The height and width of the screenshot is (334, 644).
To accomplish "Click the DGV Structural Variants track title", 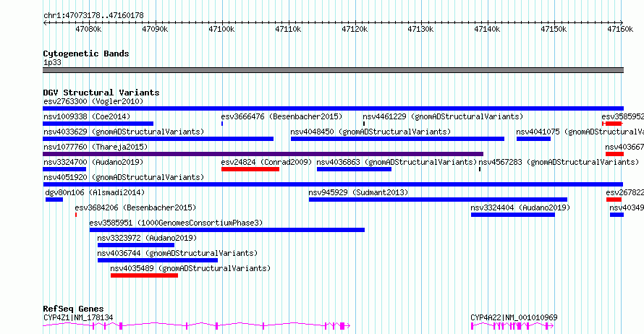I will 101,93.
